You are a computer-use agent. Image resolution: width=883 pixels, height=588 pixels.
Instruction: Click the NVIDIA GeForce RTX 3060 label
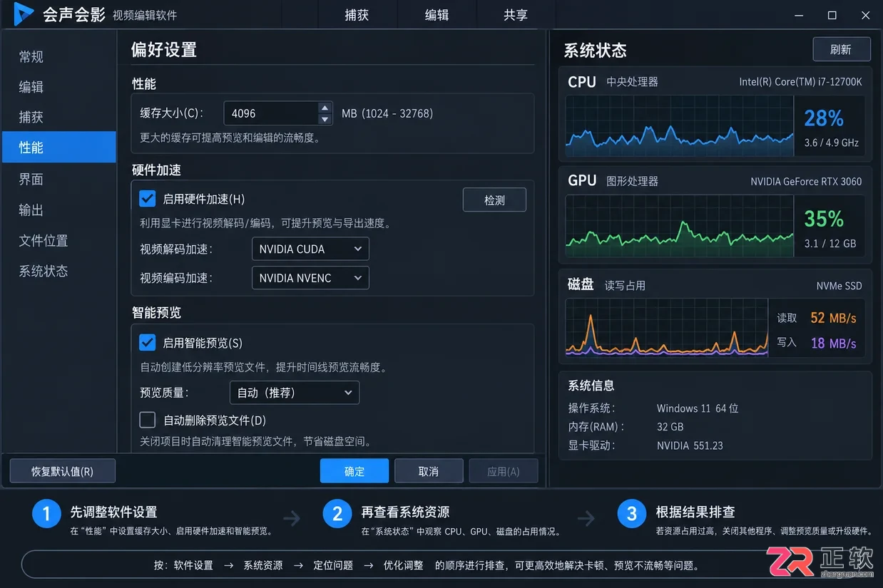(x=806, y=182)
